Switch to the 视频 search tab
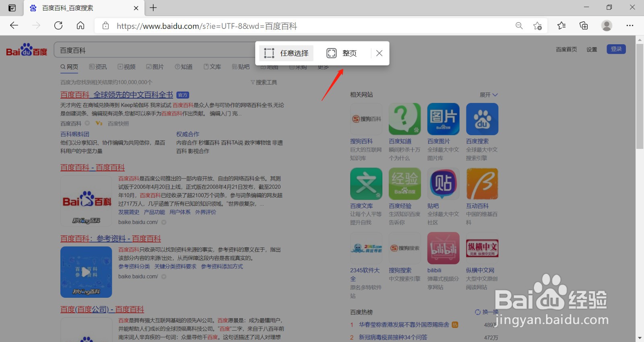Viewport: 644px width, 342px height. coord(126,67)
